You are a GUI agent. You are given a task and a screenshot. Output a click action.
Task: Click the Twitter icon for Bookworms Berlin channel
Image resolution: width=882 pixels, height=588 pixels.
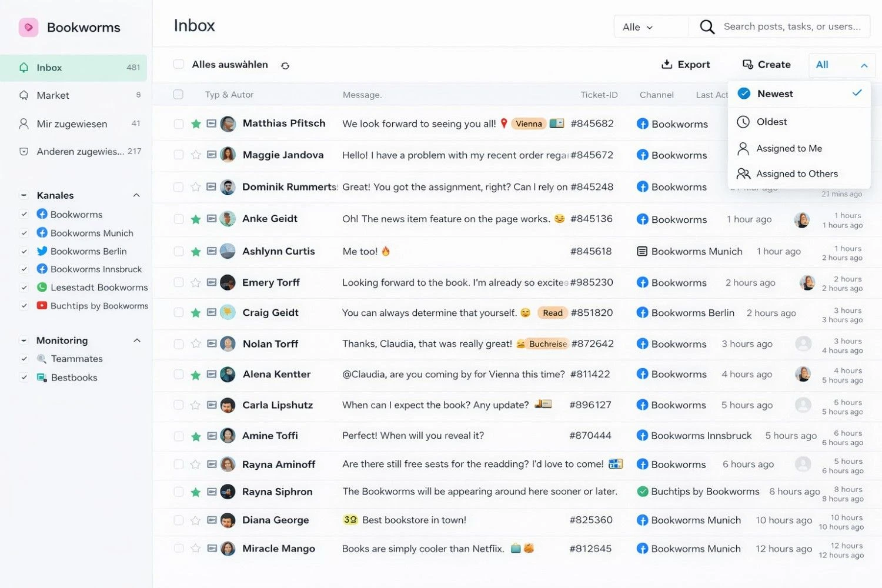pos(42,251)
